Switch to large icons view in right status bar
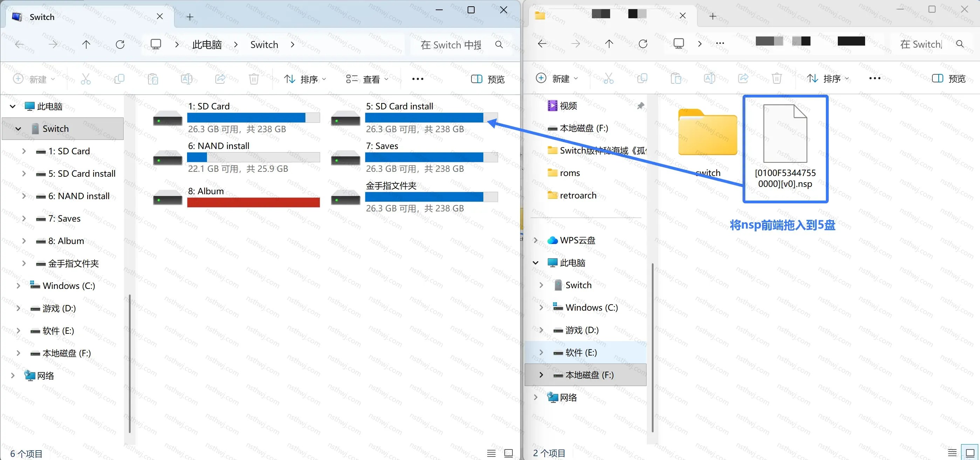The width and height of the screenshot is (980, 460). click(970, 452)
